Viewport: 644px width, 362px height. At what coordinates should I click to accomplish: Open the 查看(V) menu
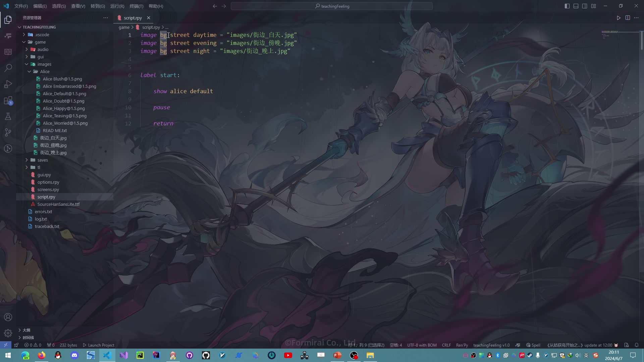(x=78, y=6)
